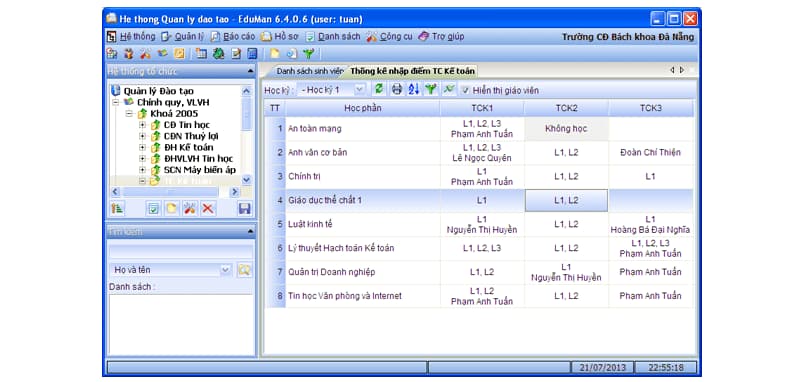The height and width of the screenshot is (382, 802).
Task: Click the TCK3 column header
Action: [x=651, y=108]
